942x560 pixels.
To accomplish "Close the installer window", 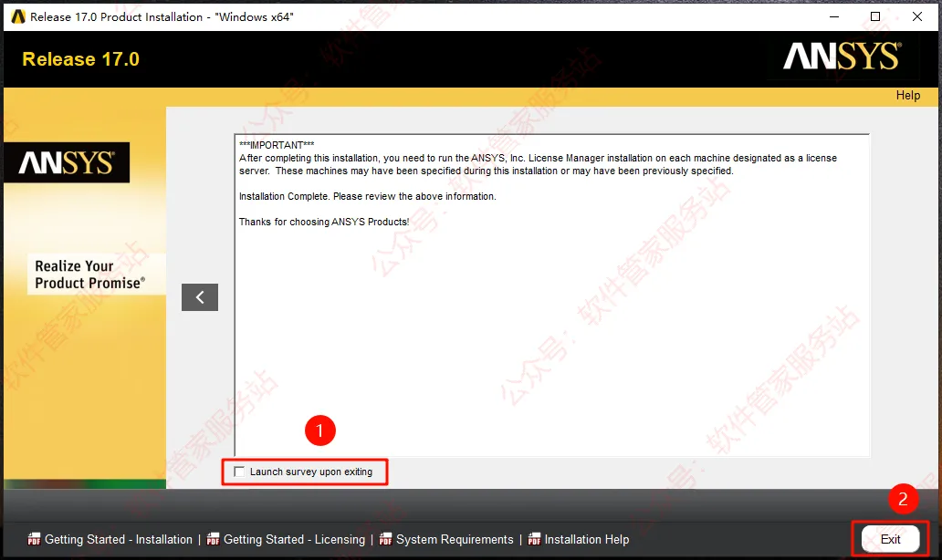I will pyautogui.click(x=916, y=16).
